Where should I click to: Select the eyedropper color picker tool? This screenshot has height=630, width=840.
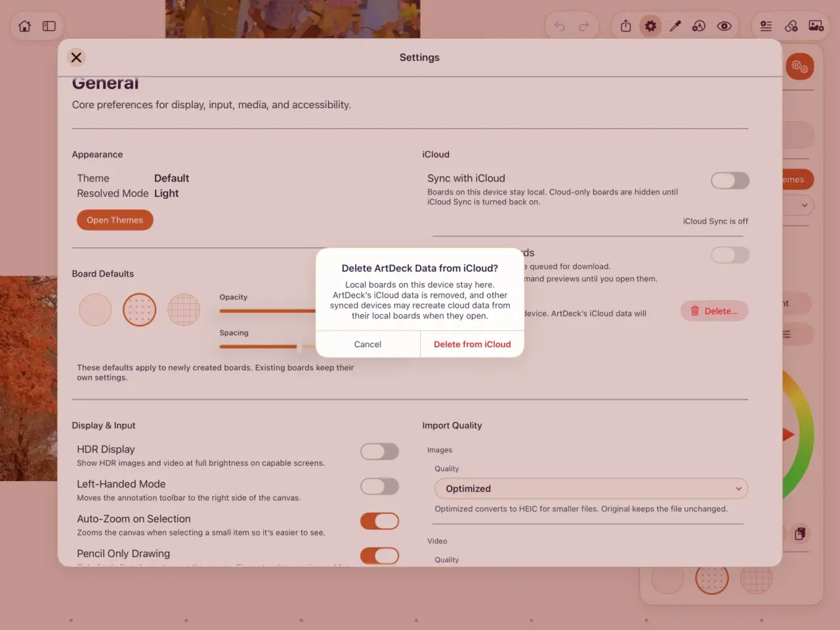tap(675, 26)
